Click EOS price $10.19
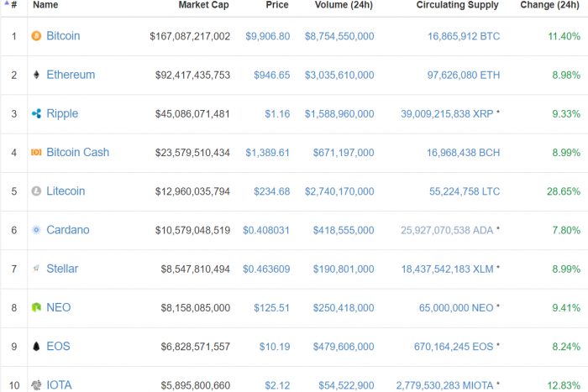The height and width of the screenshot is (392, 588). click(275, 347)
